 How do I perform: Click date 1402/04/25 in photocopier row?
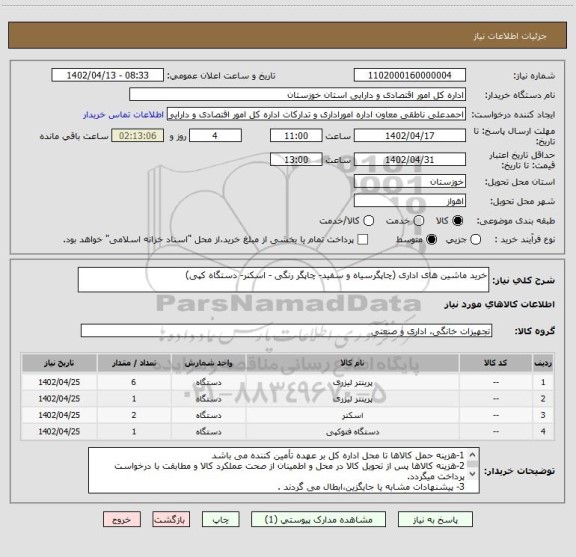click(59, 432)
